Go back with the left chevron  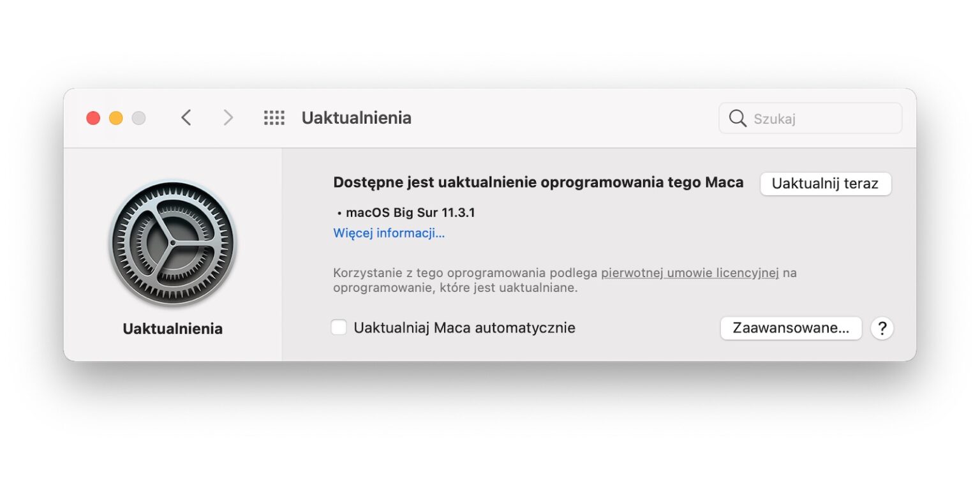[186, 118]
